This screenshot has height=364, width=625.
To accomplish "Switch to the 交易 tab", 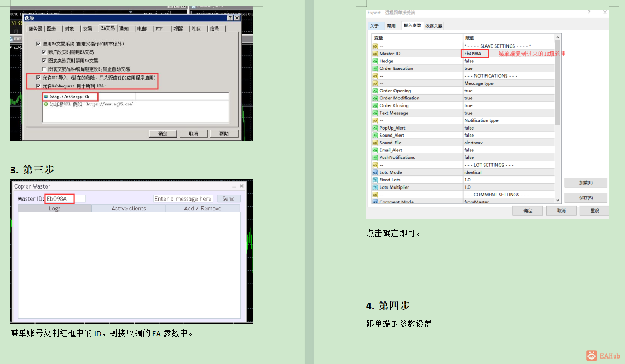I will [88, 28].
